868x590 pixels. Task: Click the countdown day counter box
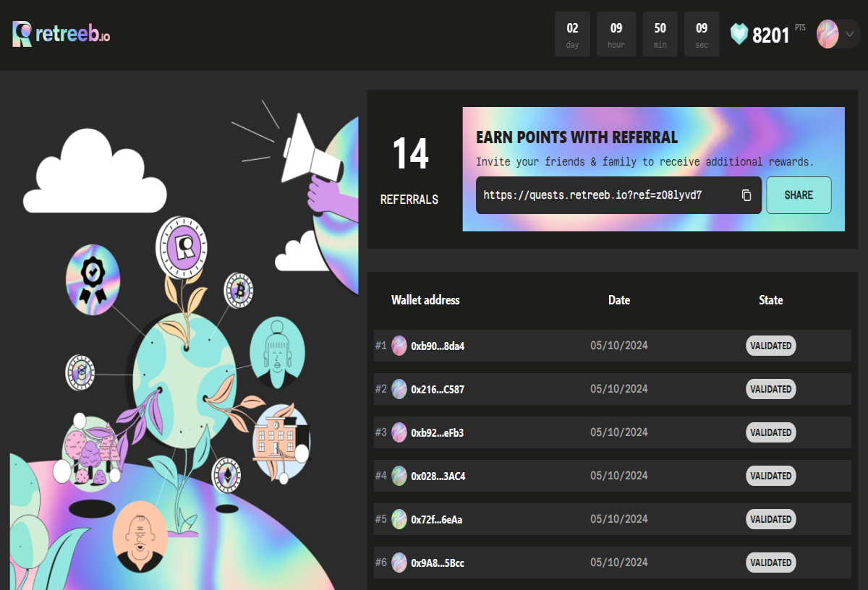pyautogui.click(x=573, y=34)
